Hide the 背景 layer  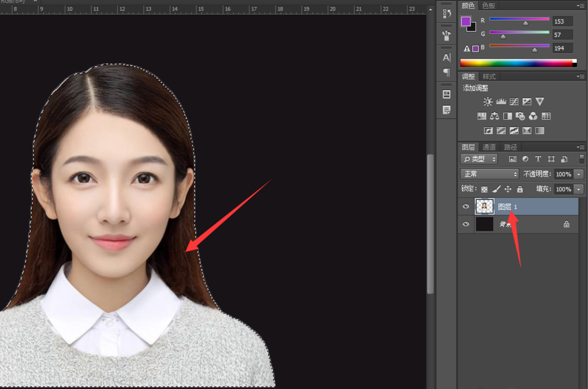pyautogui.click(x=466, y=224)
